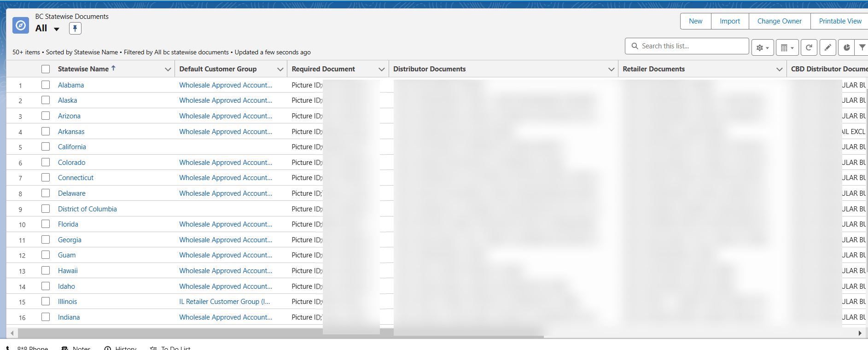Image resolution: width=868 pixels, height=350 pixels.
Task: Open Distributor Documents column menu chevron
Action: [611, 69]
